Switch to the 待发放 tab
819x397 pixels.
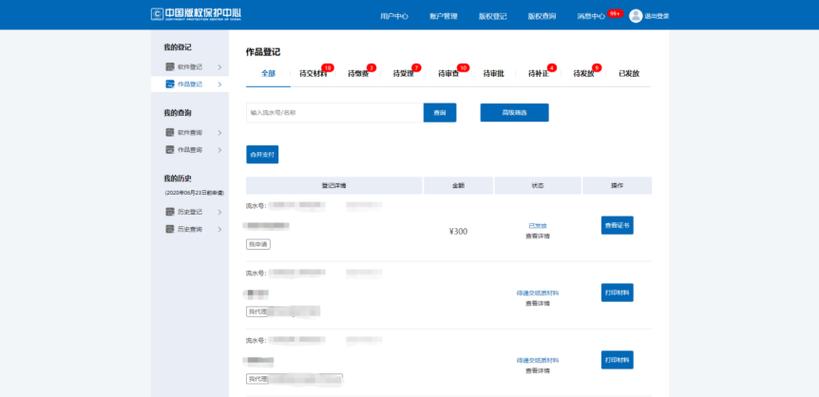583,74
